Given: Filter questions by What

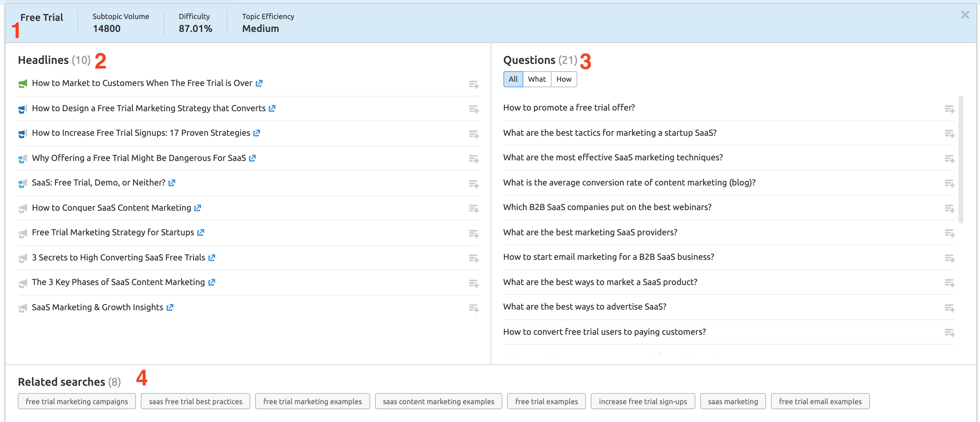Looking at the screenshot, I should pyautogui.click(x=536, y=79).
